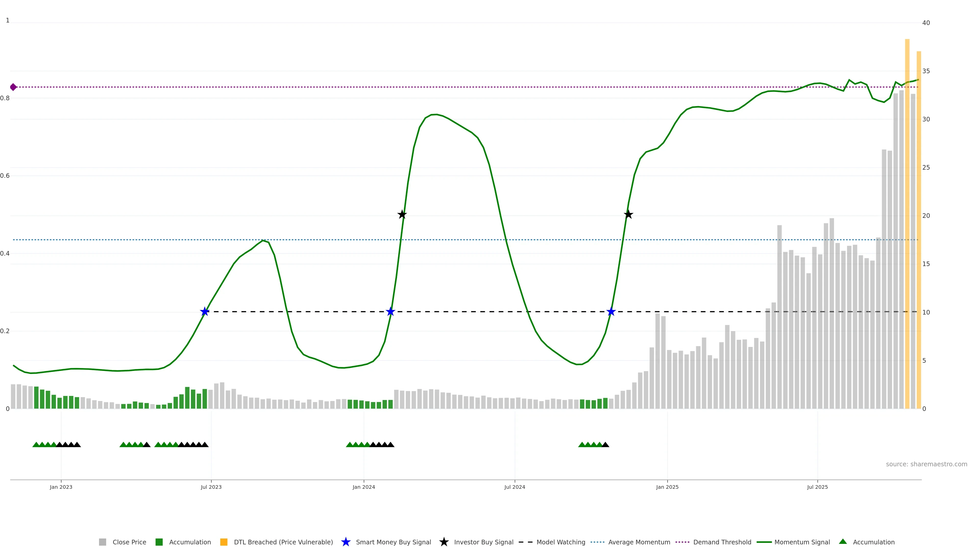Click the purple diamond Demand Threshold marker

coord(13,87)
